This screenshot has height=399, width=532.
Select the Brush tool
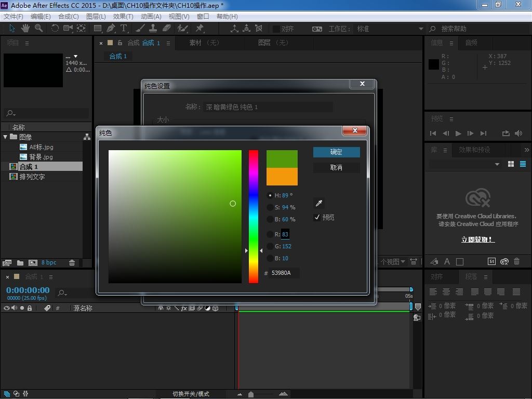[140, 29]
